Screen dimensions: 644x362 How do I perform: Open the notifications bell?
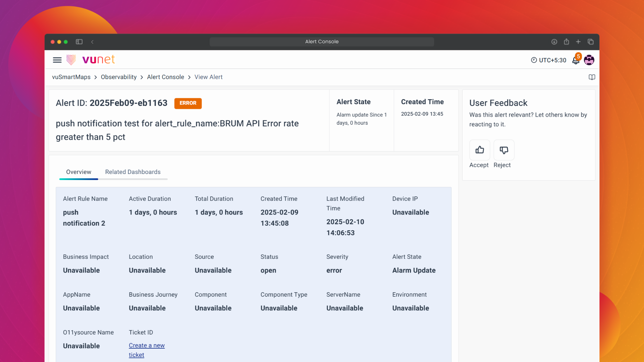click(x=576, y=60)
